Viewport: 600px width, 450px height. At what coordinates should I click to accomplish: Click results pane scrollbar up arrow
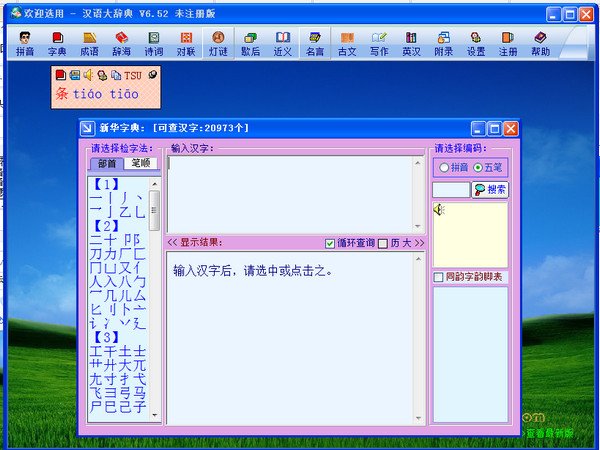click(418, 259)
